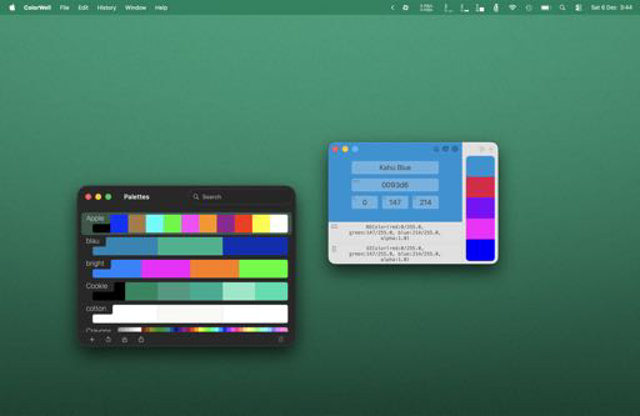Select the bright palette label
The image size is (640, 416).
coord(95,263)
